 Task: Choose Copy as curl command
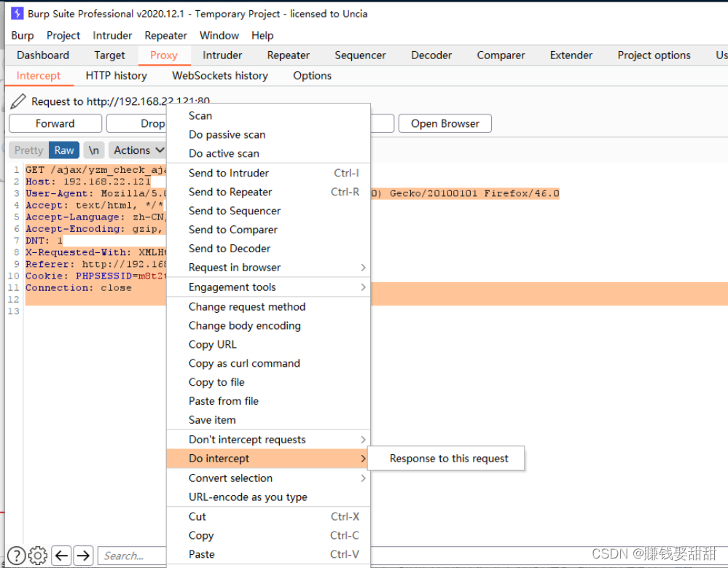point(268,363)
